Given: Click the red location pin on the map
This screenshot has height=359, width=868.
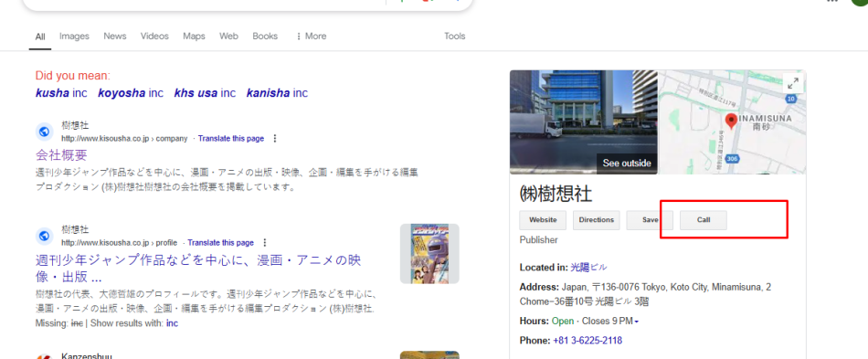Looking at the screenshot, I should click(x=731, y=121).
